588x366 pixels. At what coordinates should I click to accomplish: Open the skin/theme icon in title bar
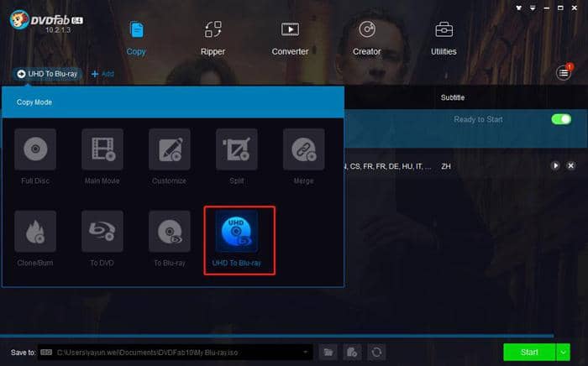[x=518, y=8]
